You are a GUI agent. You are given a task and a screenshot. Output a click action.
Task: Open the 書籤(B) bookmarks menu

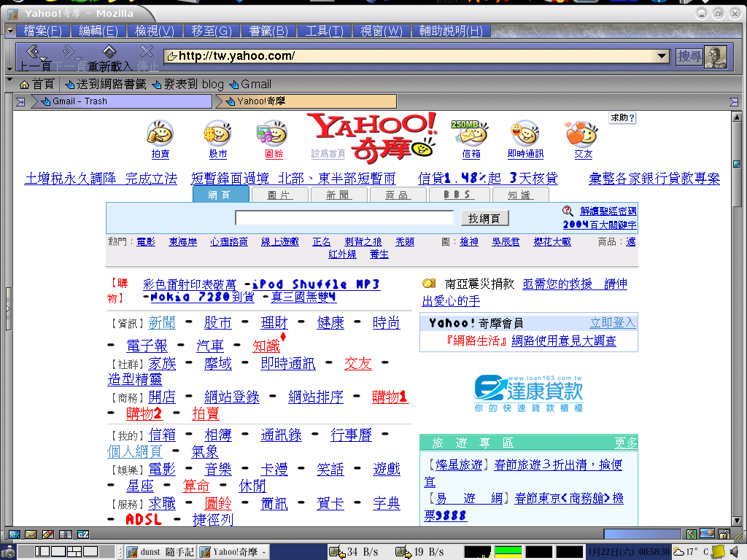[268, 31]
